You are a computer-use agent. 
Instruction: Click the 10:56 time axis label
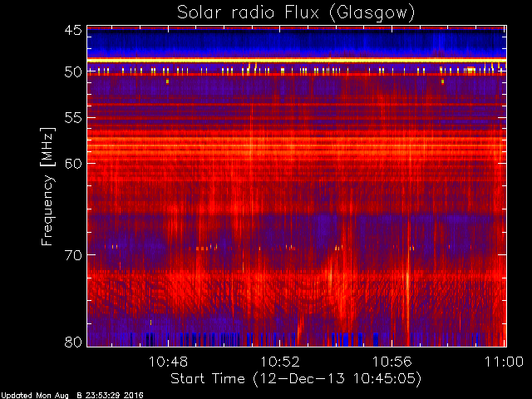tap(392, 362)
